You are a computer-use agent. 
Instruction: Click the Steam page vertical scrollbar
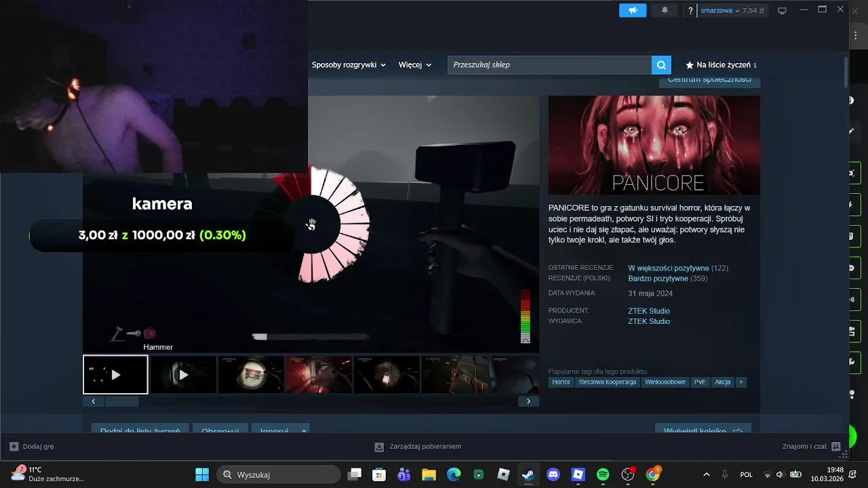click(846, 72)
